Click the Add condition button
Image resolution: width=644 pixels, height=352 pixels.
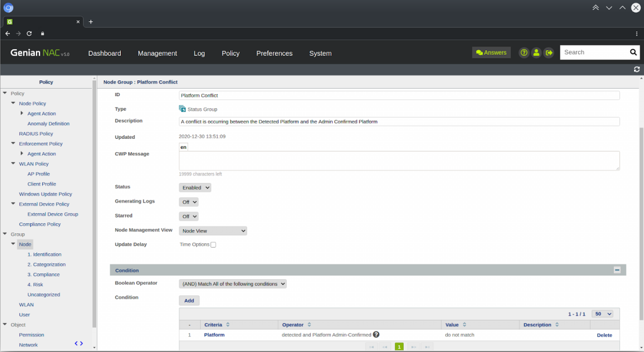[189, 300]
